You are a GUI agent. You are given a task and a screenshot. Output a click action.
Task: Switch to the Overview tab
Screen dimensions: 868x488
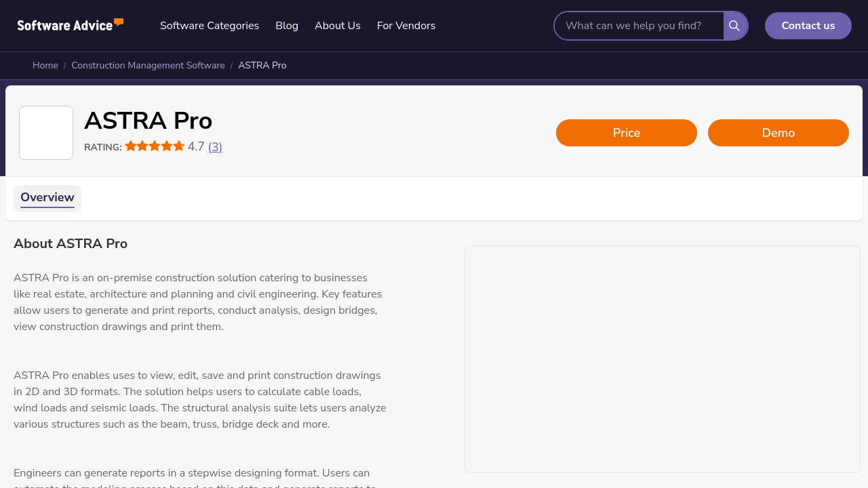point(47,198)
